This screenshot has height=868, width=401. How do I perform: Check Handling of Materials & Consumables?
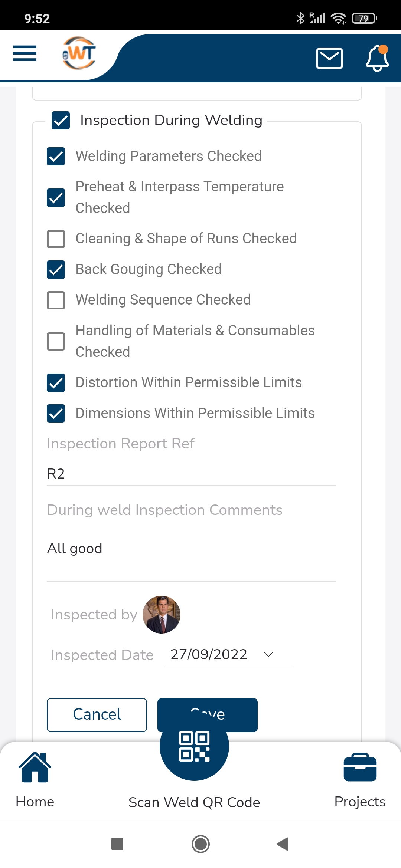pos(56,341)
